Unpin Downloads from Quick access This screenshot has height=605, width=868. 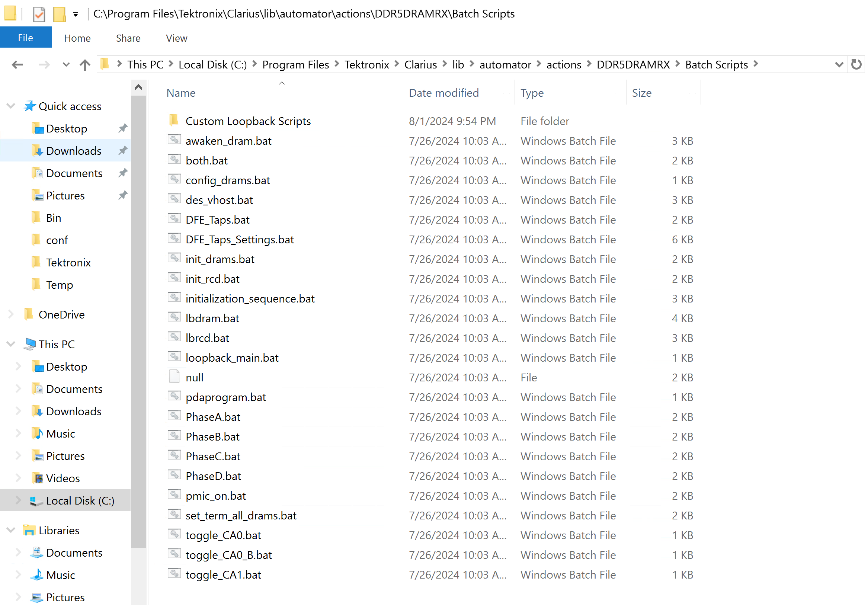pyautogui.click(x=122, y=150)
